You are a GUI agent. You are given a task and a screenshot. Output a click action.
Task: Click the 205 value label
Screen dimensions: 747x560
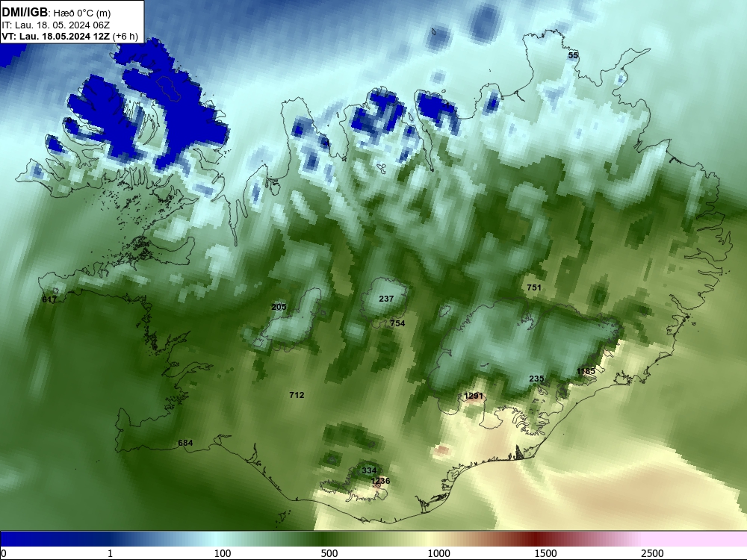[x=279, y=307]
